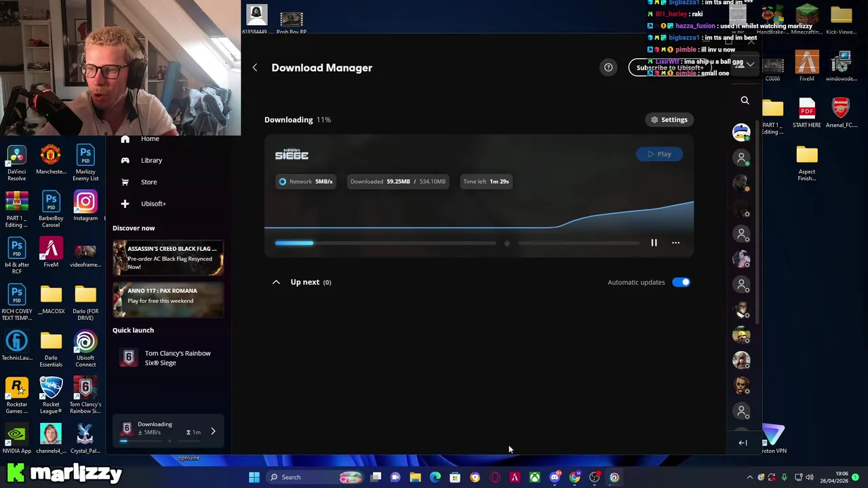Click Subscribe to Ubisoft+ button

(669, 68)
